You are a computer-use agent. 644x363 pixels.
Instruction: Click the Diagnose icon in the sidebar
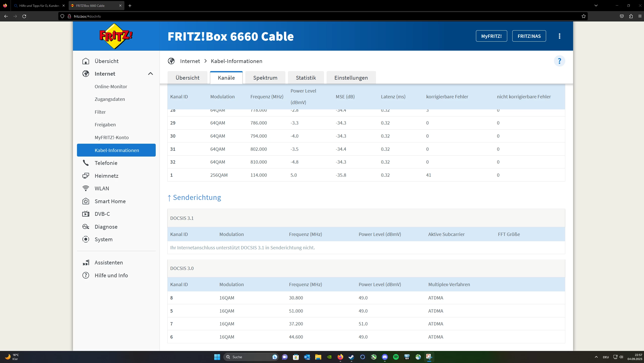click(86, 227)
